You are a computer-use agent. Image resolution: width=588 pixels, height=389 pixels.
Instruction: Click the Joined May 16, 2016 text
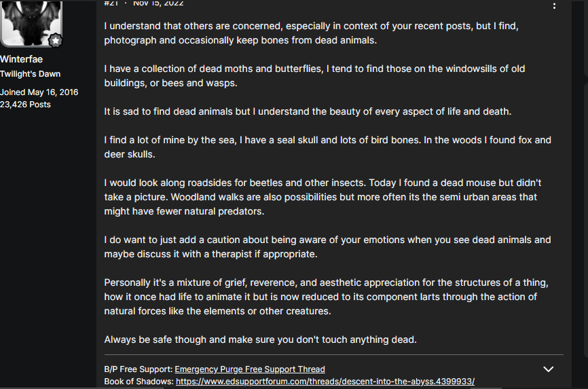click(x=39, y=92)
